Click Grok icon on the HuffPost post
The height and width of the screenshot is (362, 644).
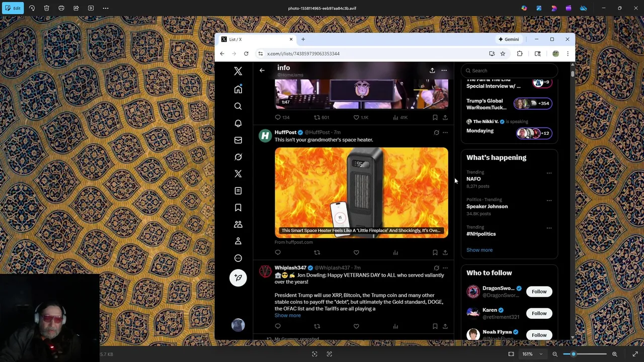click(x=436, y=133)
